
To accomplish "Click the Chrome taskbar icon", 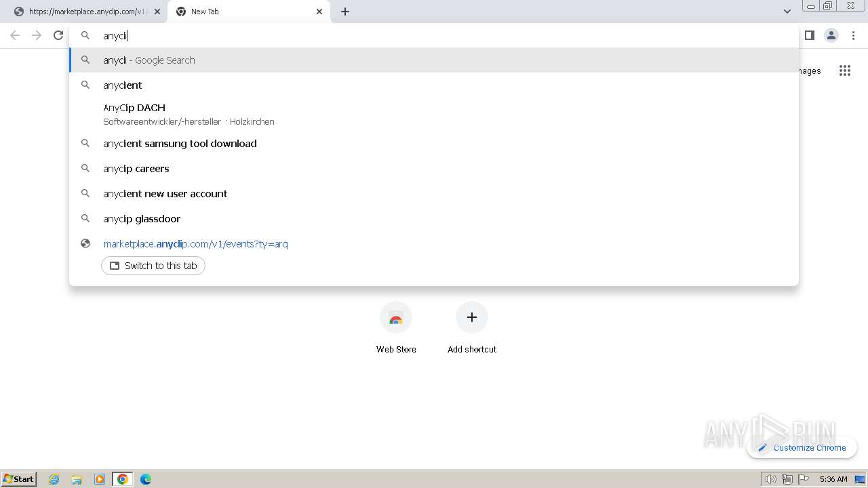I will point(123,479).
